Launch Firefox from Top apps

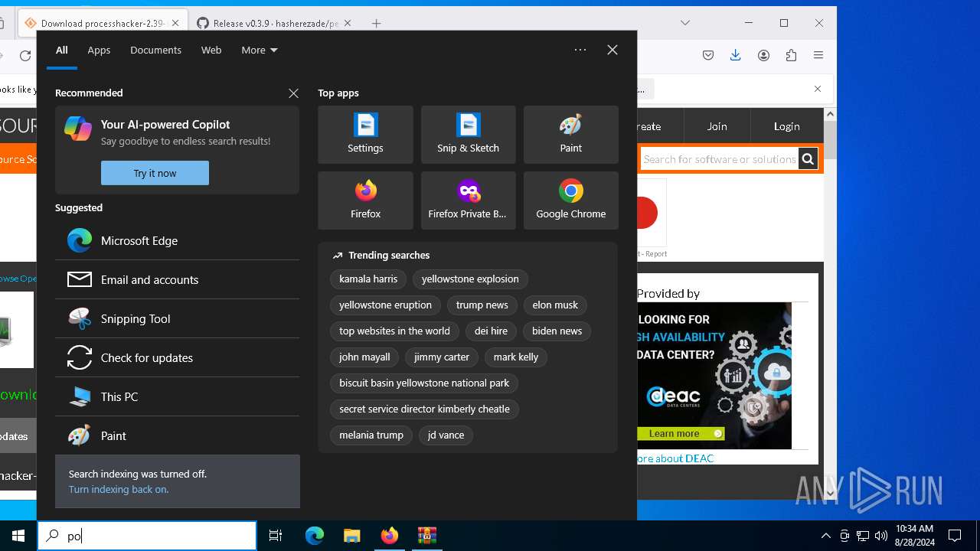[365, 201]
